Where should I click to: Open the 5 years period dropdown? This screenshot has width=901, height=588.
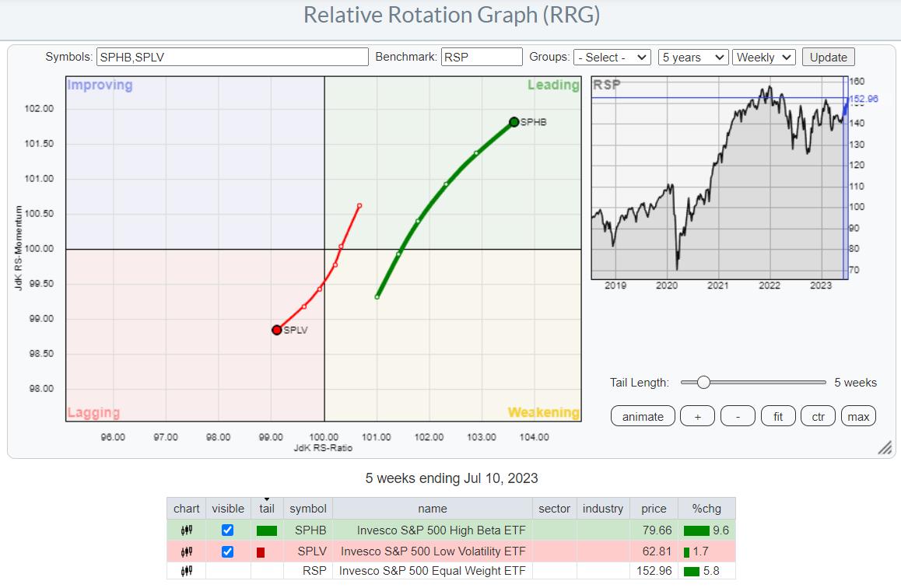692,57
